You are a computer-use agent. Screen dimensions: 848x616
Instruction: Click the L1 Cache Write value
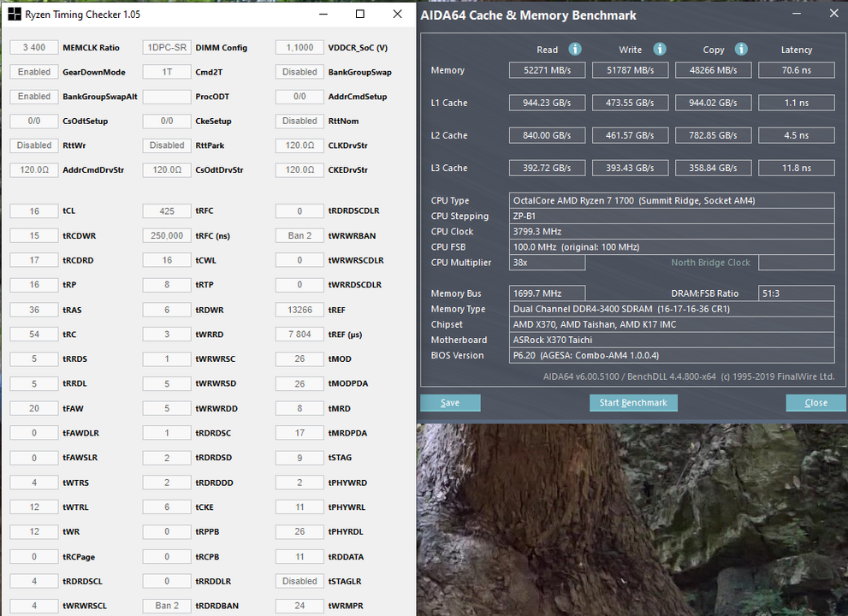(x=630, y=103)
